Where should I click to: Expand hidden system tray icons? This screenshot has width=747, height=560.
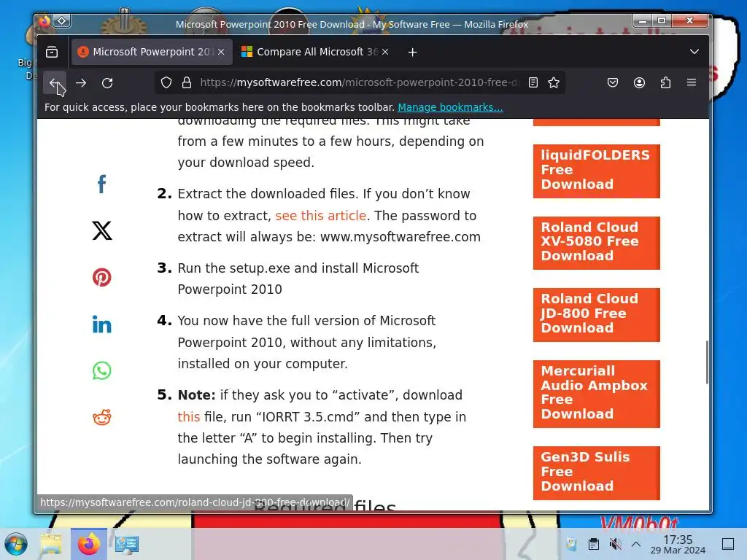point(636,544)
